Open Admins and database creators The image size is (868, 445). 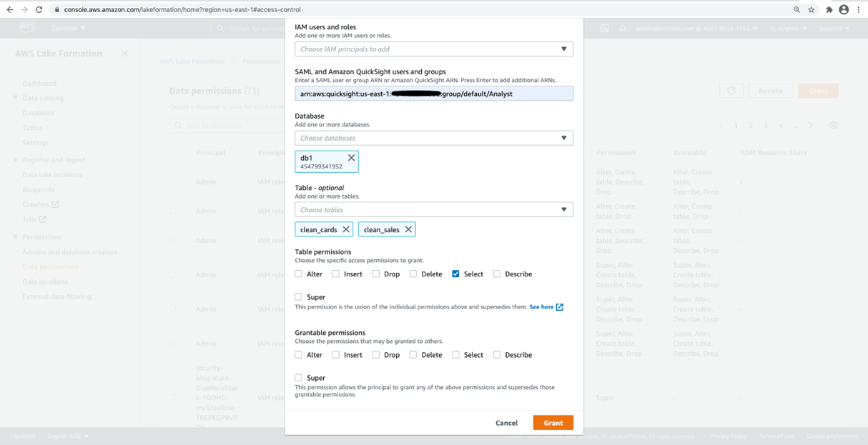pyautogui.click(x=70, y=252)
